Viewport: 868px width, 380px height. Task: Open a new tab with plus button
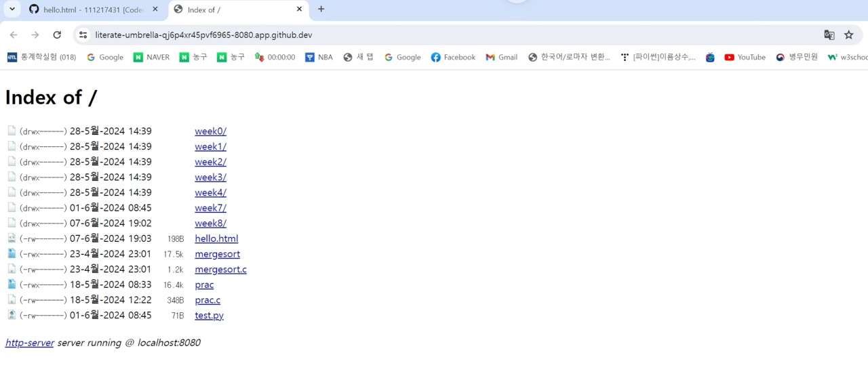coord(321,9)
